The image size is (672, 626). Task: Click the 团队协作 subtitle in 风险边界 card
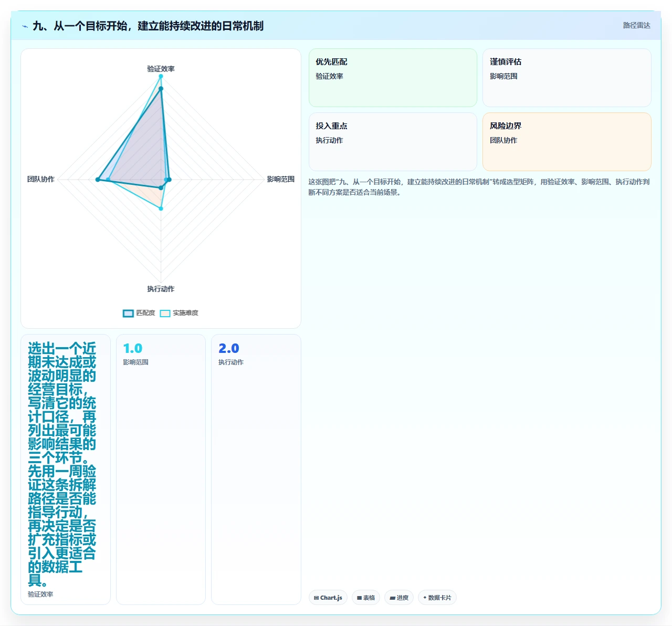tap(503, 140)
